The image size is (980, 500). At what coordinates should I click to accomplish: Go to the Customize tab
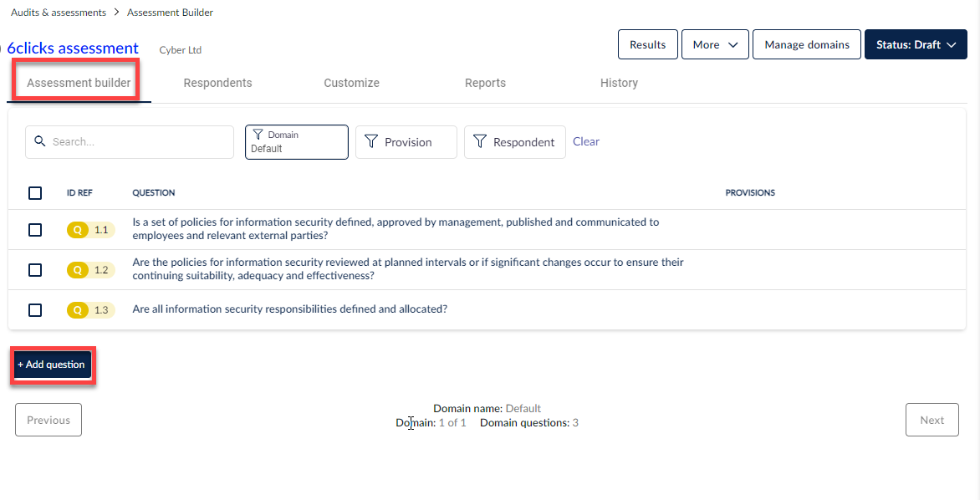click(351, 83)
